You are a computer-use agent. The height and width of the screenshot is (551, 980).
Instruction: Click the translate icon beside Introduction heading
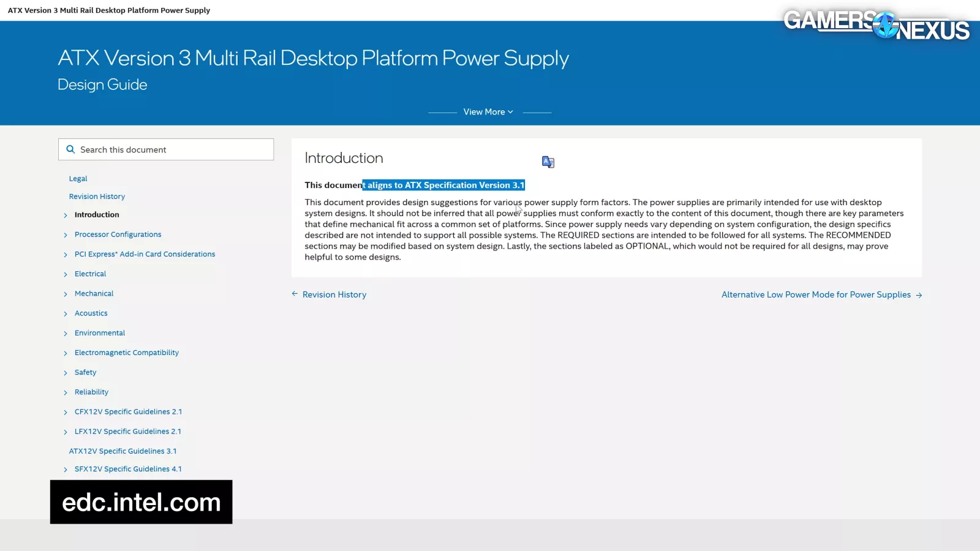[548, 162]
